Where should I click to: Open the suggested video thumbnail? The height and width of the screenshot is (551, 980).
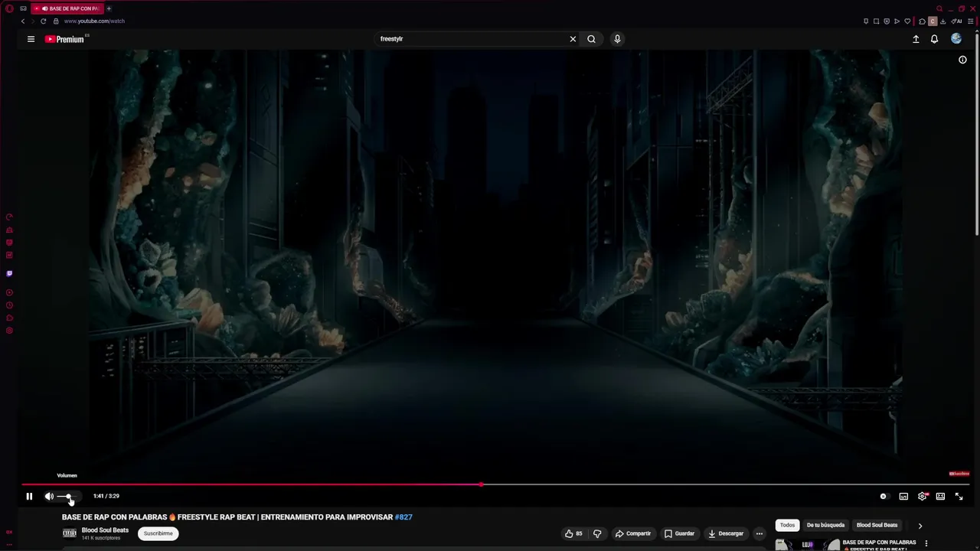[807, 545]
